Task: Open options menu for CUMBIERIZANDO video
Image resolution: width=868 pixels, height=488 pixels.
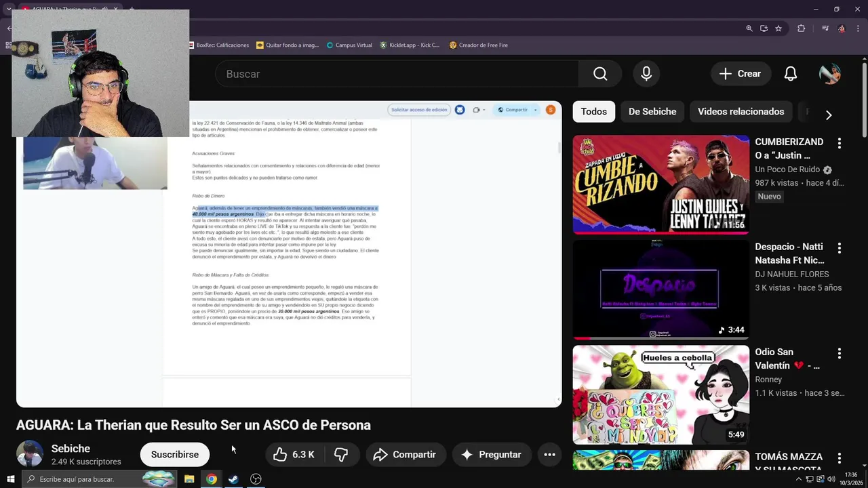Action: point(840,143)
